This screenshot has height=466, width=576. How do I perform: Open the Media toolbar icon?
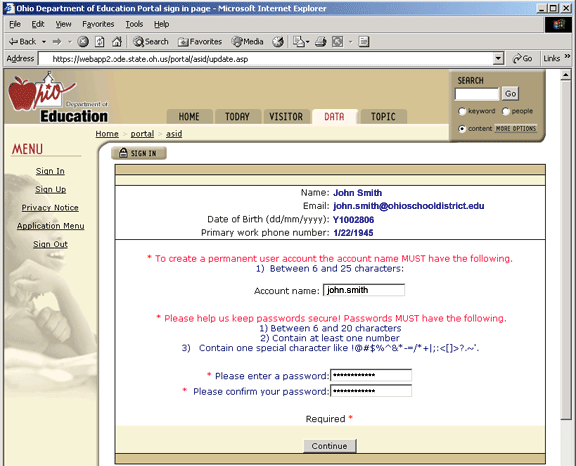tap(247, 42)
